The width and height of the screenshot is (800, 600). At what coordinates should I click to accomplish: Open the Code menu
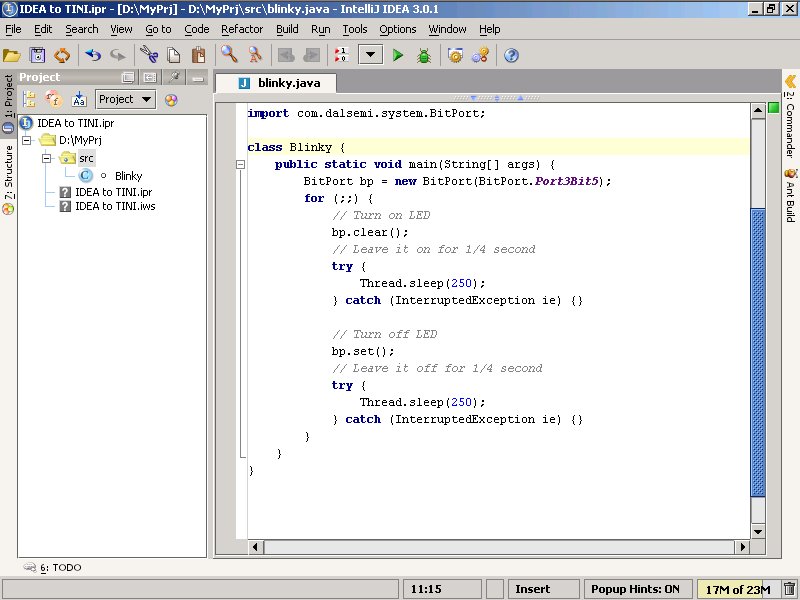click(x=197, y=29)
